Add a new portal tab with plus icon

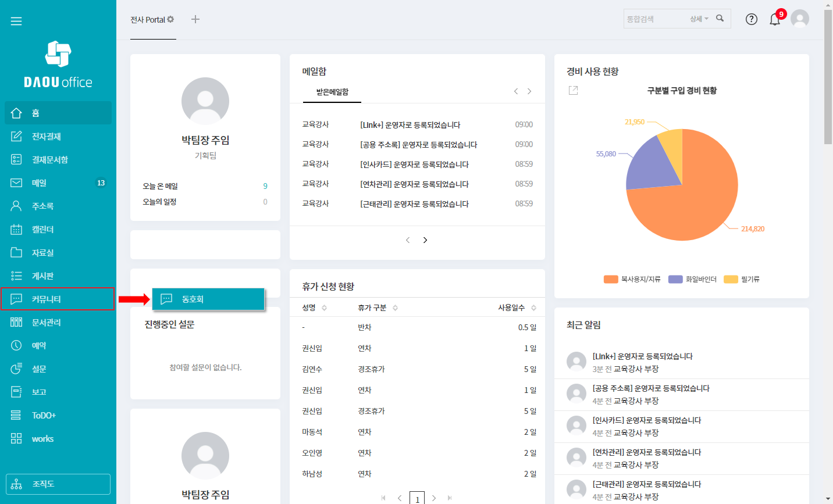(195, 19)
